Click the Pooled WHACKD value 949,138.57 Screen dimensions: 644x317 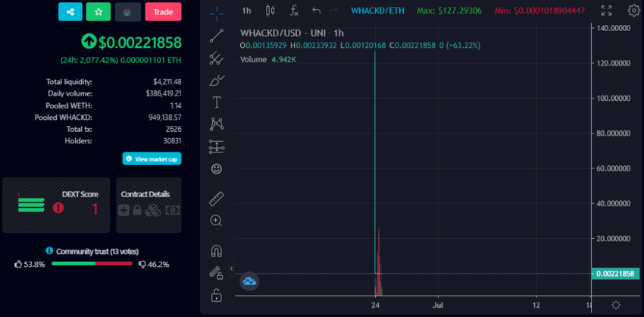(165, 118)
